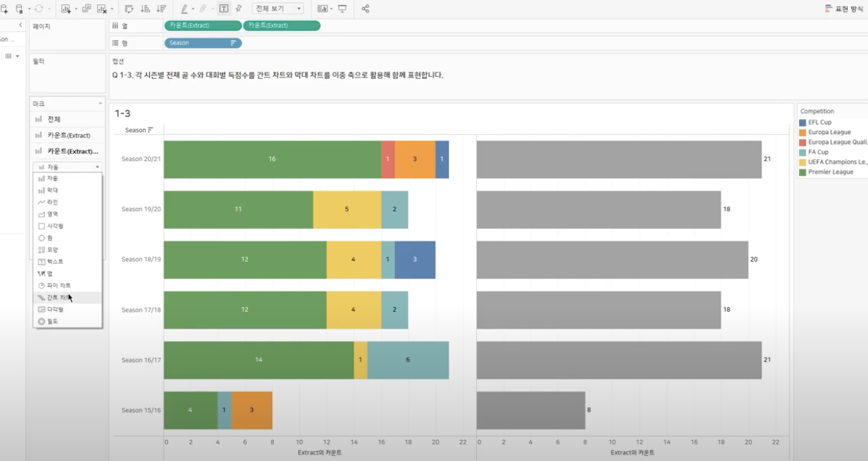Click the share icon in toolbar
868x461 pixels.
365,9
